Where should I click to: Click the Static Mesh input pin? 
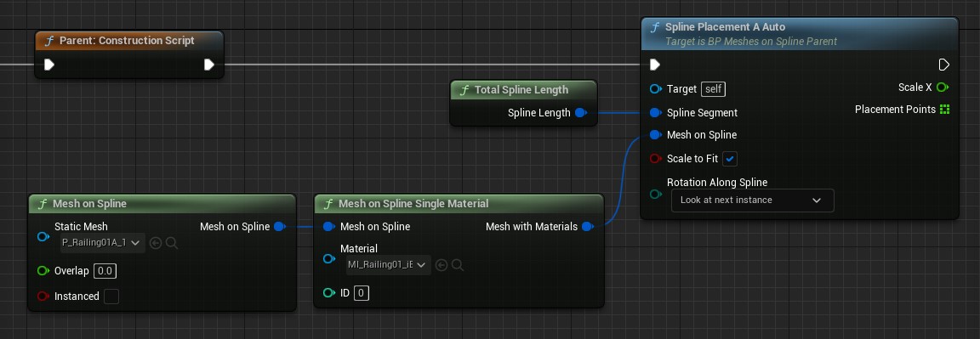(43, 236)
